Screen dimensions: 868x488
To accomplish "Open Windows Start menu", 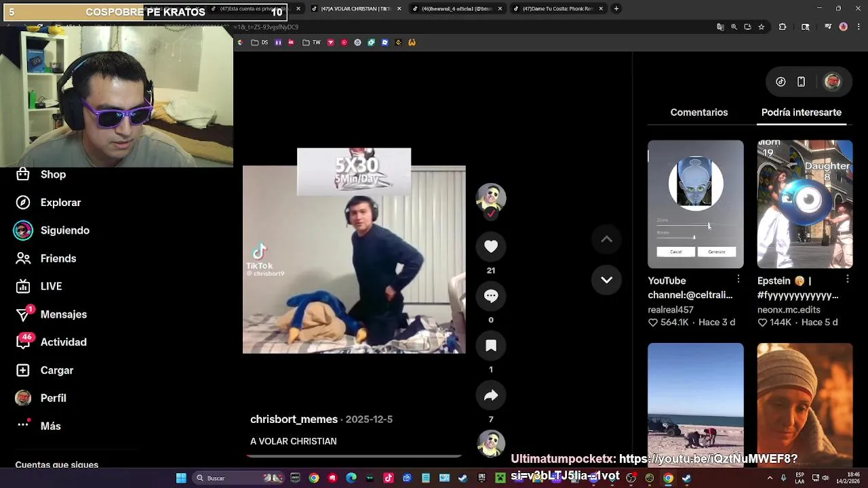I will pos(181,478).
